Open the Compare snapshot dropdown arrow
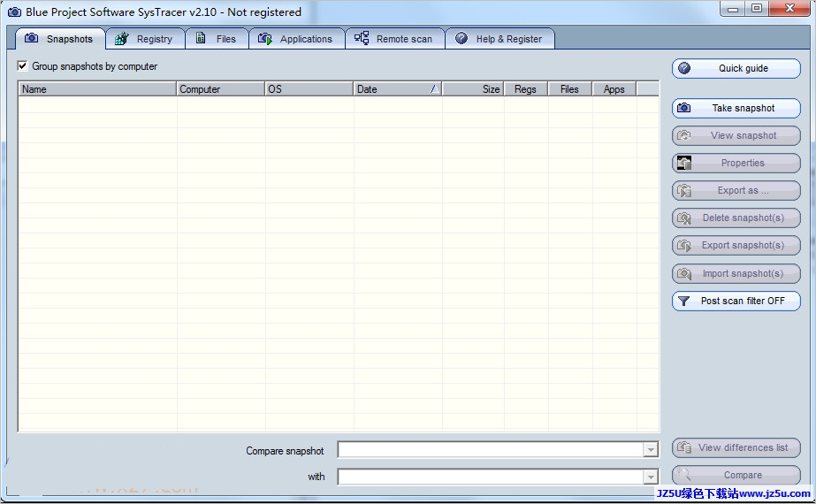Viewport: 816px width, 504px height. pyautogui.click(x=651, y=450)
